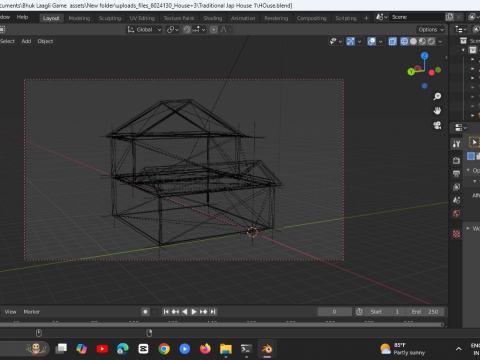This screenshot has height=360, width=480.
Task: Open Firefox from the taskbar
Action: 205,349
